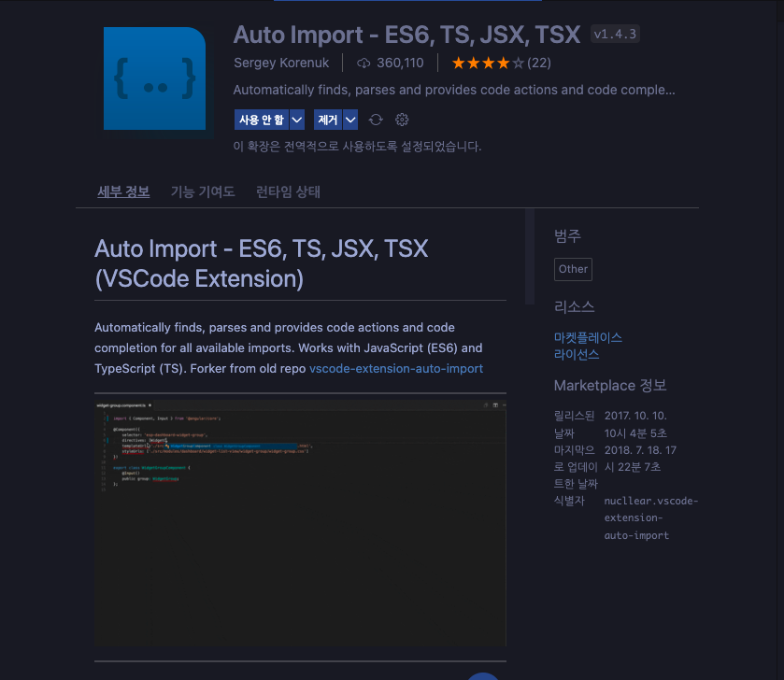Open publisher Sergey Korenuk link
This screenshot has width=784, height=680.
point(281,63)
